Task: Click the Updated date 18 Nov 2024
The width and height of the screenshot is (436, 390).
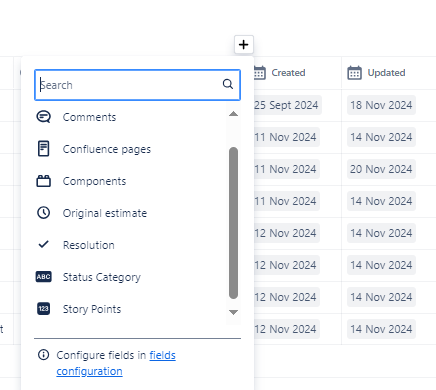Action: pyautogui.click(x=381, y=105)
